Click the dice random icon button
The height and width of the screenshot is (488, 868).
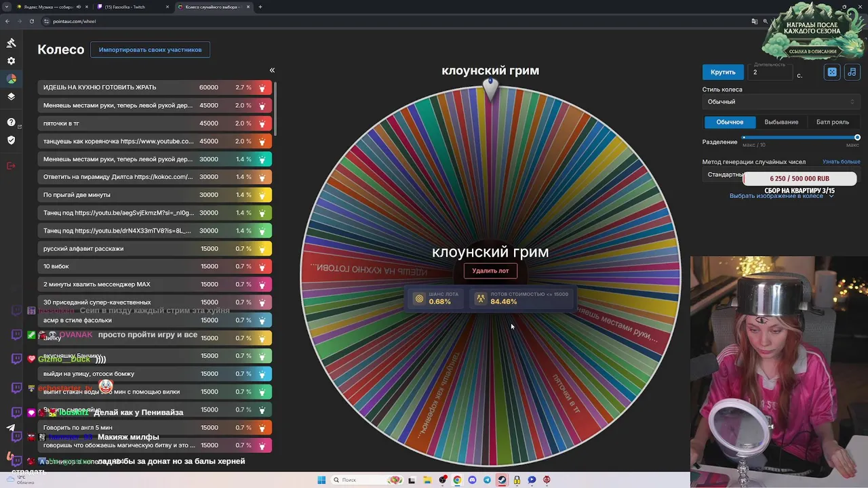[832, 72]
